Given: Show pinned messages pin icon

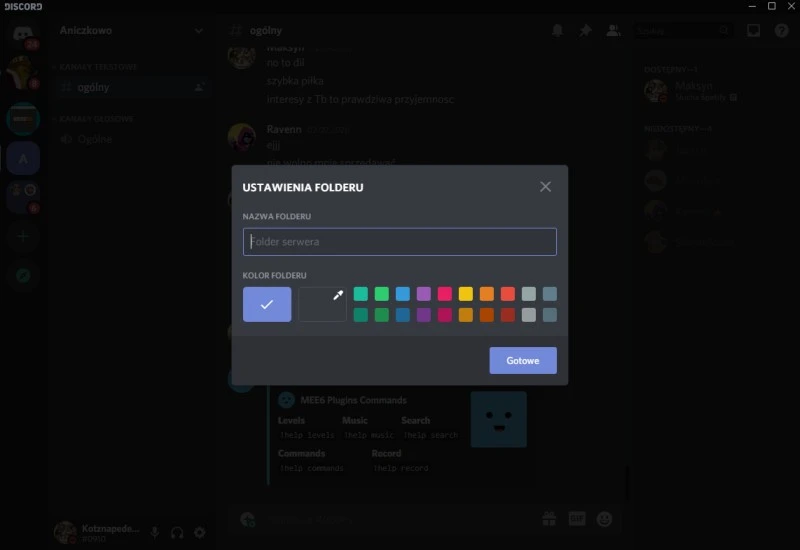Looking at the screenshot, I should (585, 31).
